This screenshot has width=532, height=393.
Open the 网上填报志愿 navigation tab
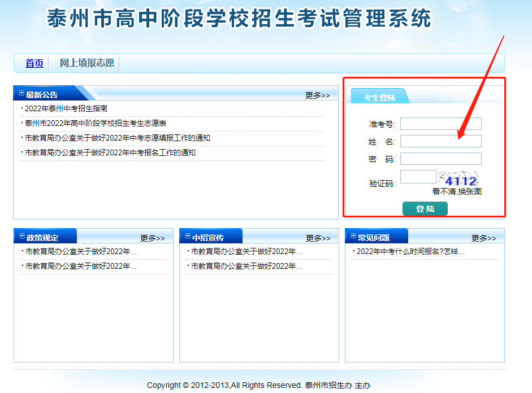pyautogui.click(x=86, y=63)
